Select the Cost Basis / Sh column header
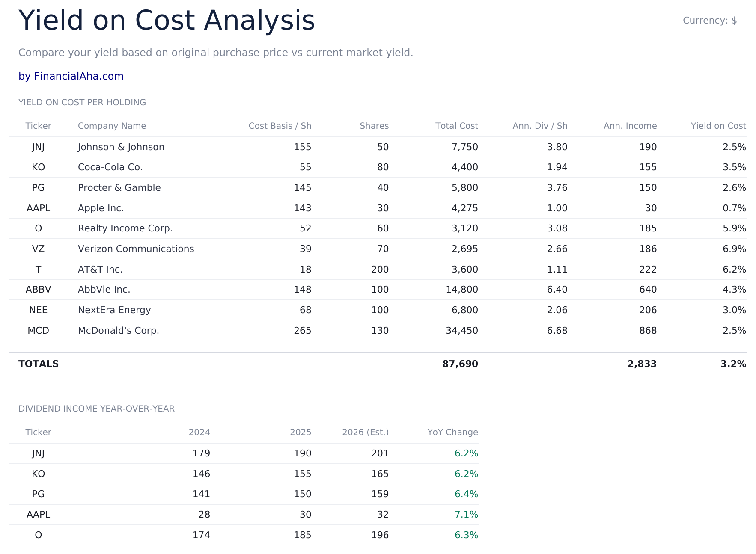 [x=280, y=126]
